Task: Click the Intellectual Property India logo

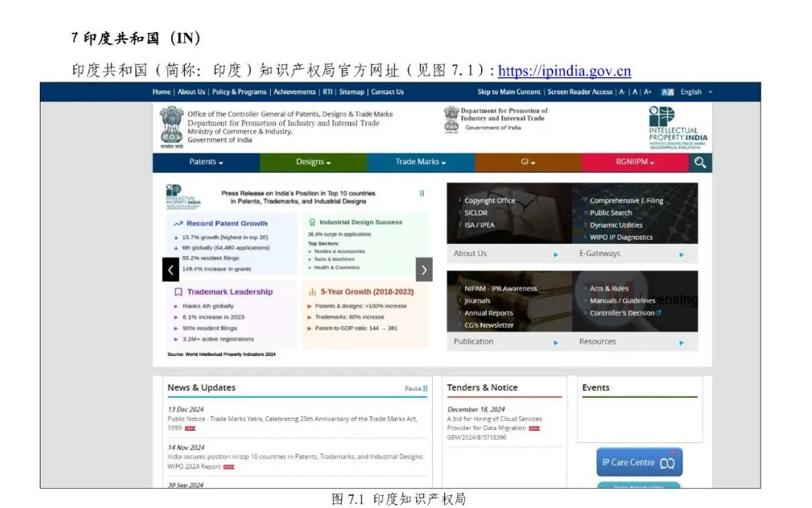Action: point(677,126)
